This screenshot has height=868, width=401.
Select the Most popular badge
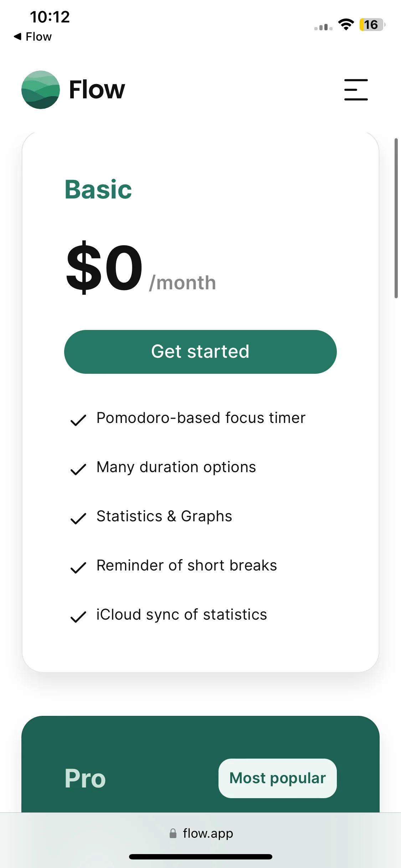278,778
